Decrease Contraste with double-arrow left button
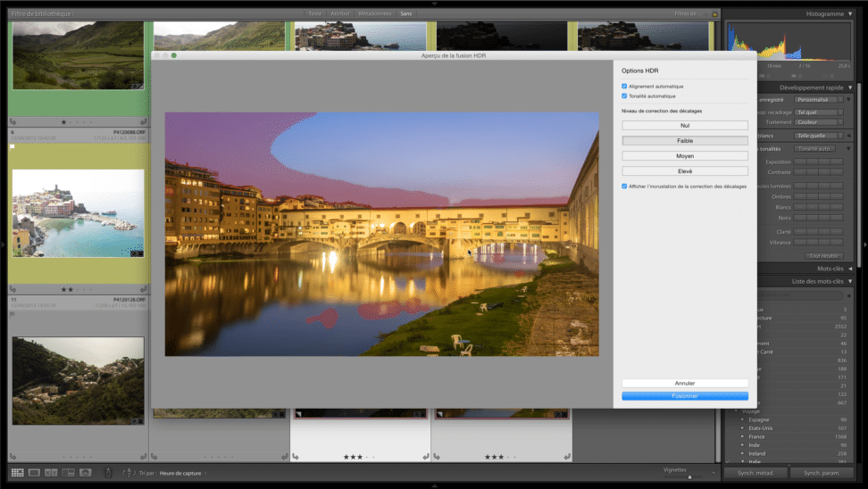The width and height of the screenshot is (868, 489). click(800, 172)
